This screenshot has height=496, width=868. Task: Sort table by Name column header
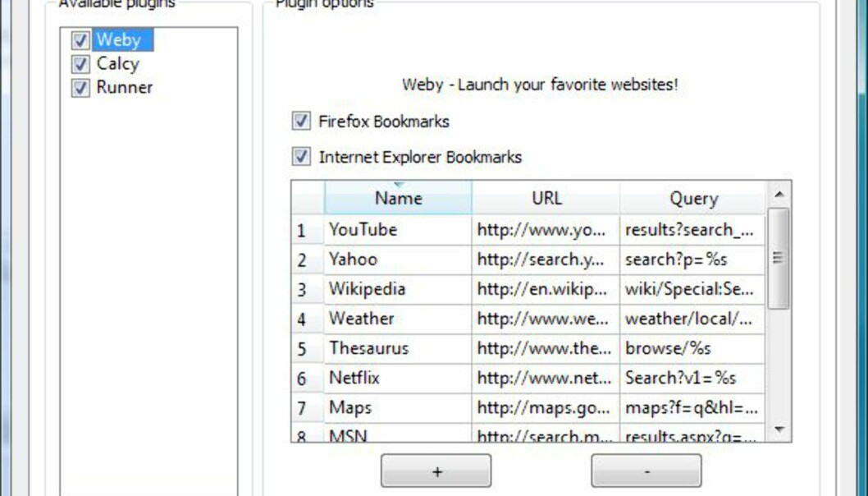click(x=398, y=198)
